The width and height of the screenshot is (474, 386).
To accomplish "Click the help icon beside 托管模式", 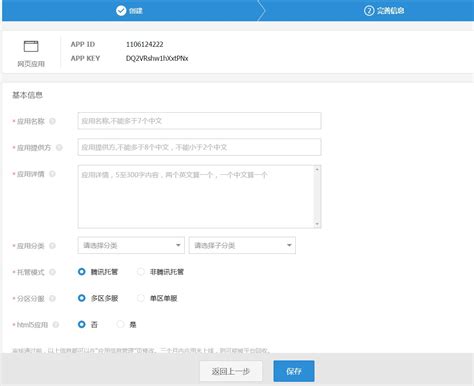I will [x=52, y=272].
